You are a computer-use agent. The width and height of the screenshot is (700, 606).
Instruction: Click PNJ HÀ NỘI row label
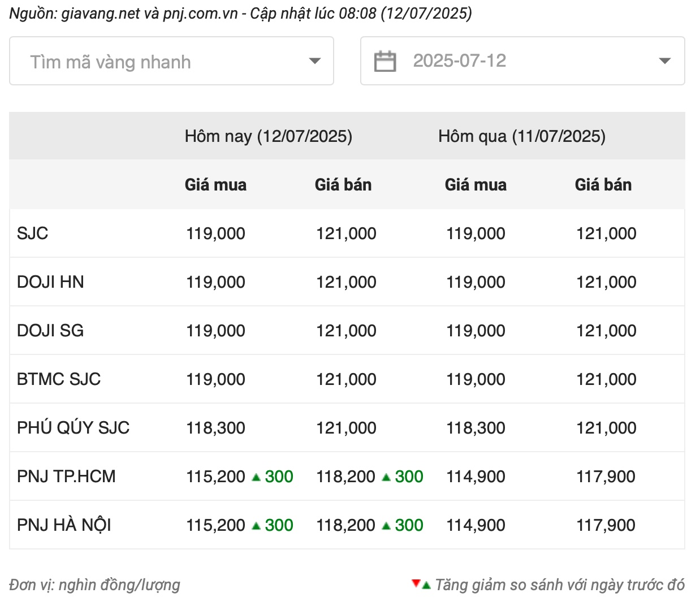click(x=64, y=525)
